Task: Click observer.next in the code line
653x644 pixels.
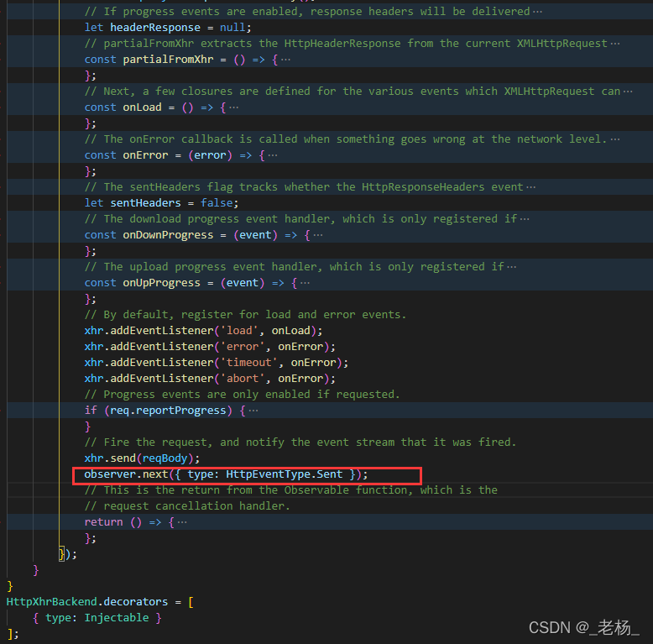Action: [x=126, y=474]
